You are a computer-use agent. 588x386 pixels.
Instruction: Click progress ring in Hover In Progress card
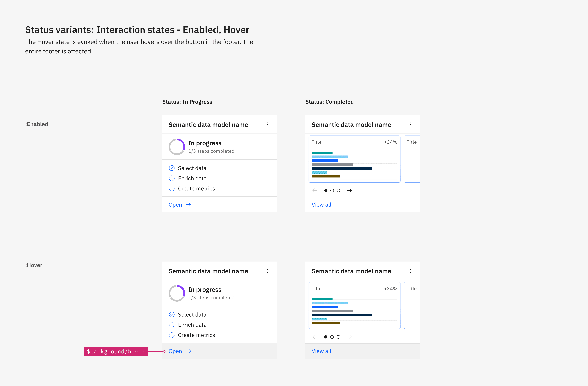click(x=177, y=293)
